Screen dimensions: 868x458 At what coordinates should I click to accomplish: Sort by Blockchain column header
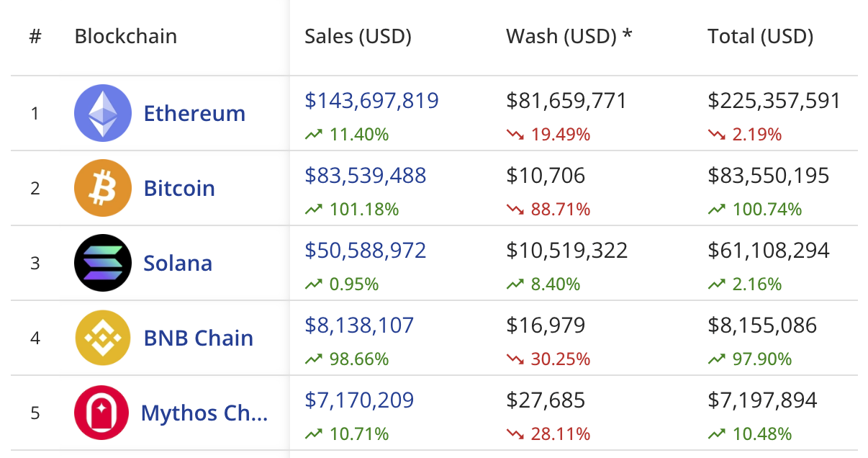(125, 37)
